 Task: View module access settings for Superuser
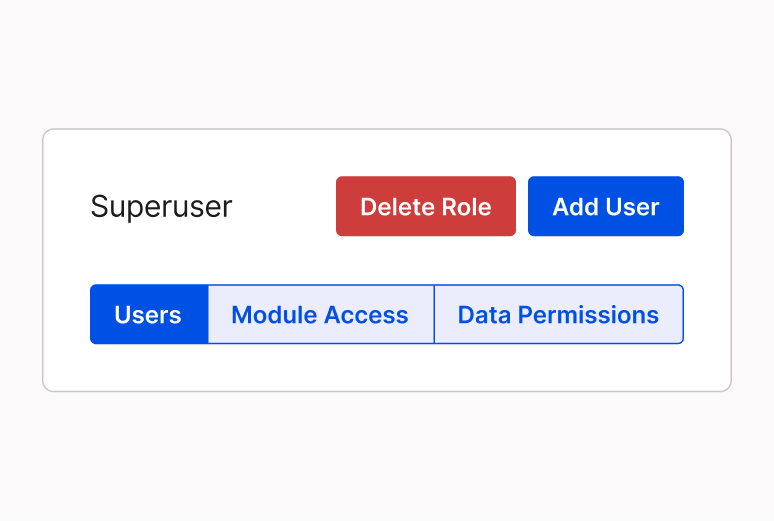pyautogui.click(x=321, y=314)
